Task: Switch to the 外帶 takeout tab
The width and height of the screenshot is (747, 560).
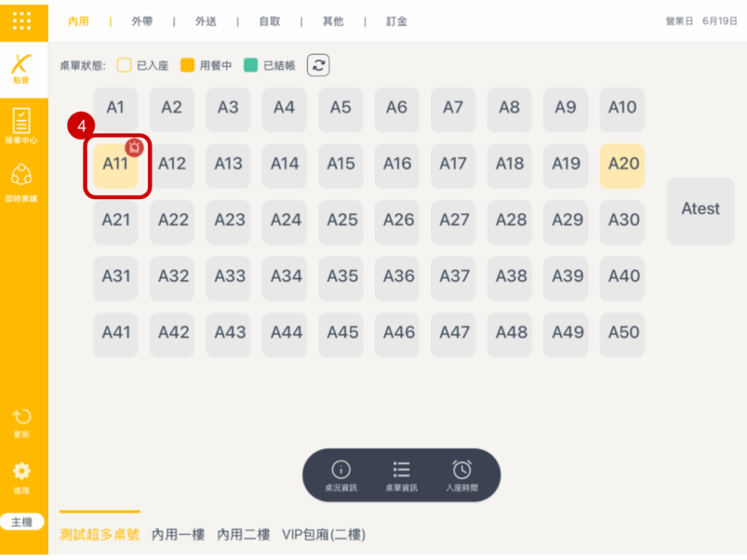Action: point(142,21)
